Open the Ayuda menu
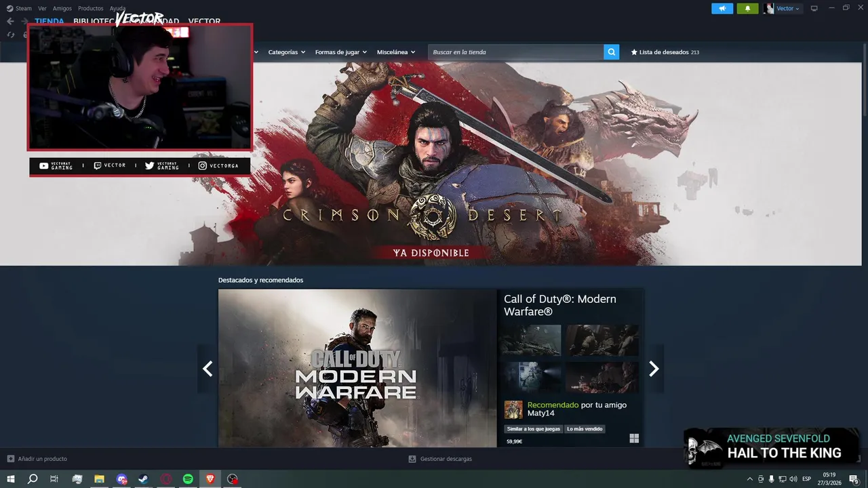The width and height of the screenshot is (868, 488). pos(118,9)
